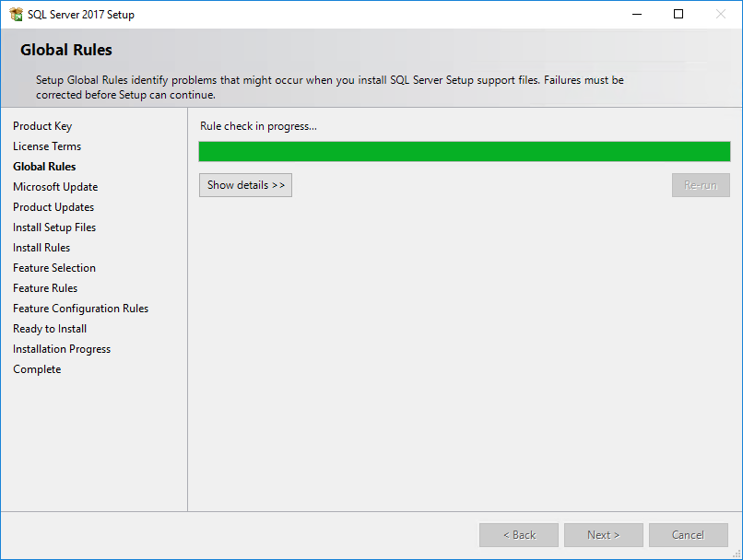Click the 'SQL Server 2017 Setup' window title
This screenshot has height=560, width=743.
(81, 15)
